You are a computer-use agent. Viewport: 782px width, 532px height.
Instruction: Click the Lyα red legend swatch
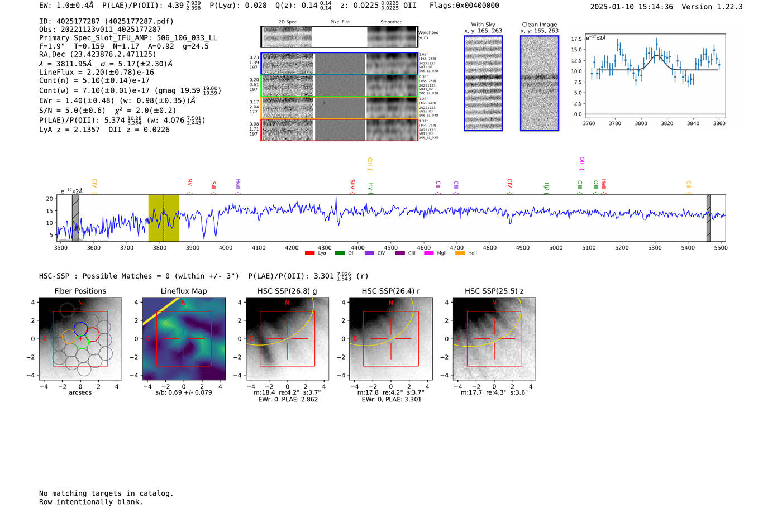[309, 253]
